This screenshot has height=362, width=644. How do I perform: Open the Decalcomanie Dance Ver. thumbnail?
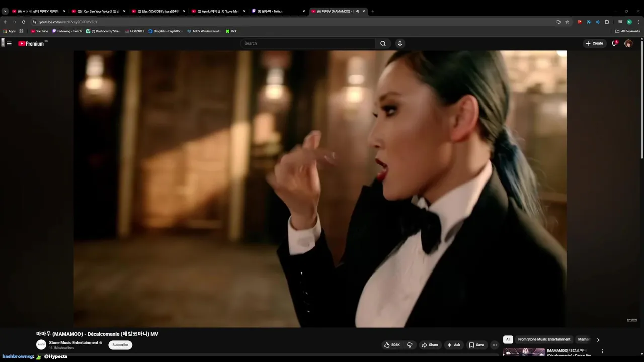(524, 352)
